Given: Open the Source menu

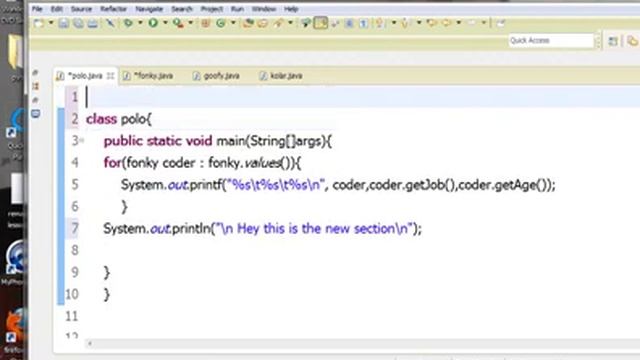Looking at the screenshot, I should (81, 9).
